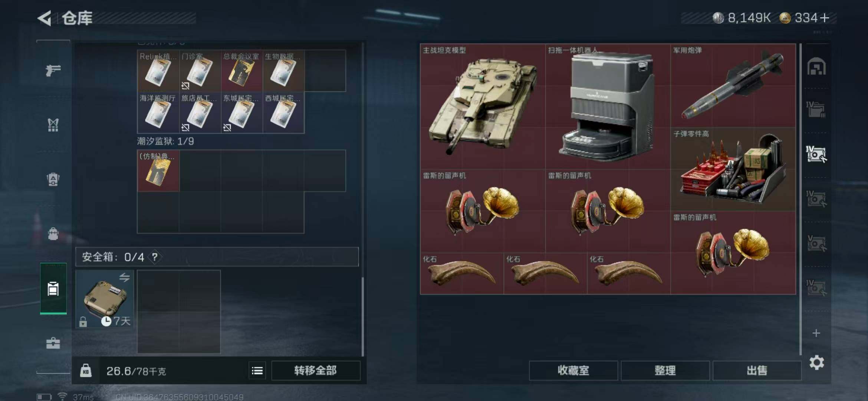Add currency via the plus beside 334
The width and height of the screenshot is (868, 401).
click(824, 18)
